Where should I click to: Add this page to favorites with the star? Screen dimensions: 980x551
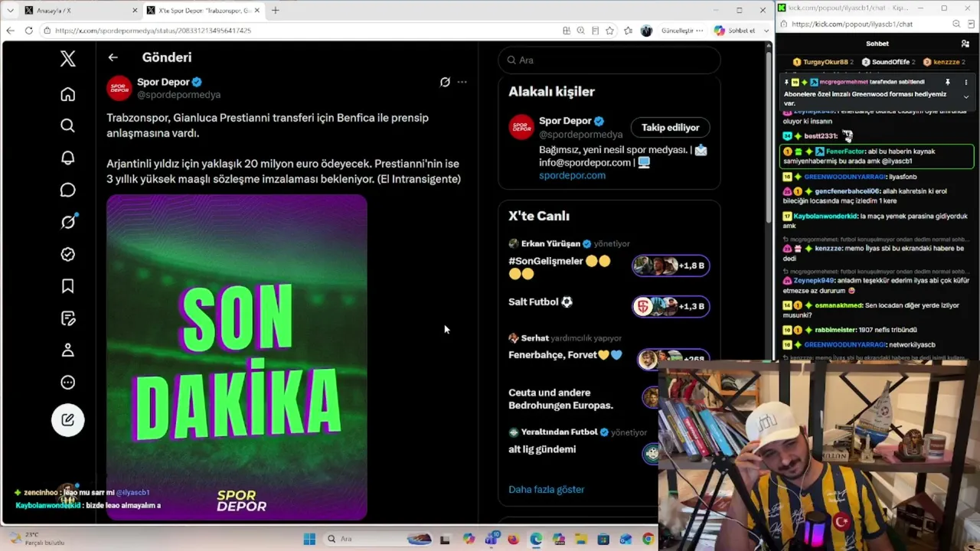(609, 31)
